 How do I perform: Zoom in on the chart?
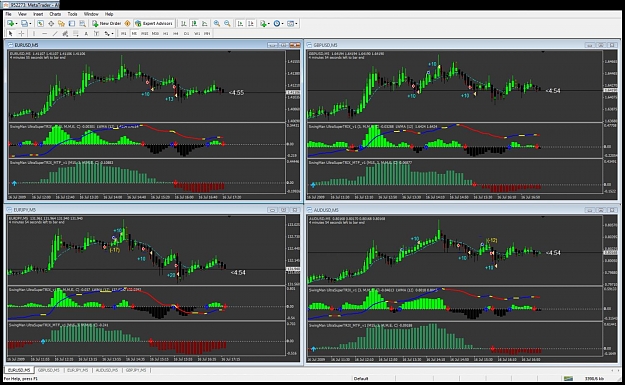click(x=216, y=24)
